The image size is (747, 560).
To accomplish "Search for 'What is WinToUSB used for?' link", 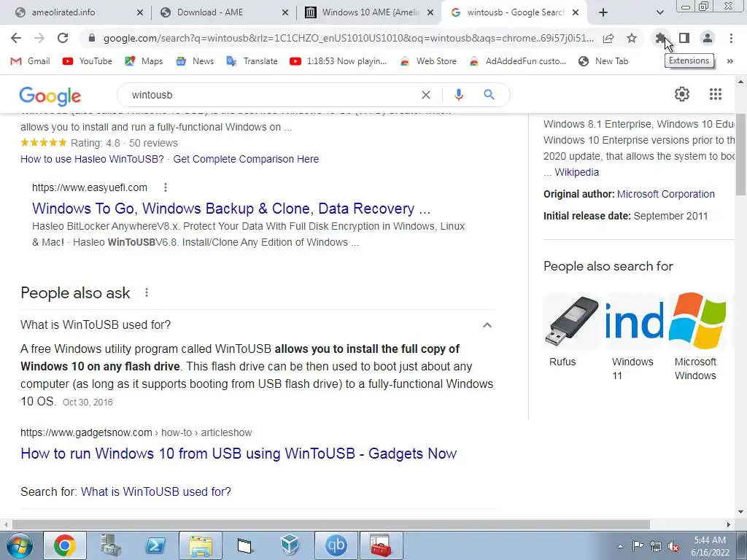I will click(x=156, y=491).
